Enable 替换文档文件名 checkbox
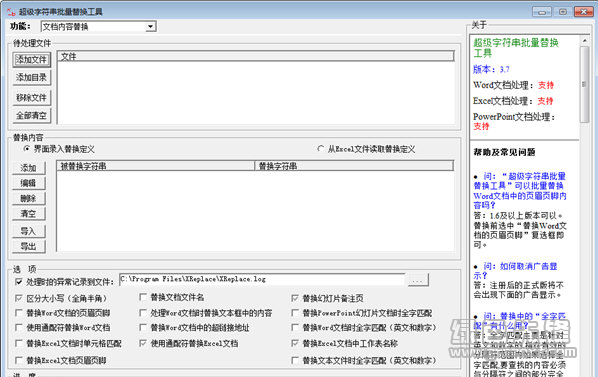Image resolution: width=598 pixels, height=377 pixels. [x=143, y=297]
